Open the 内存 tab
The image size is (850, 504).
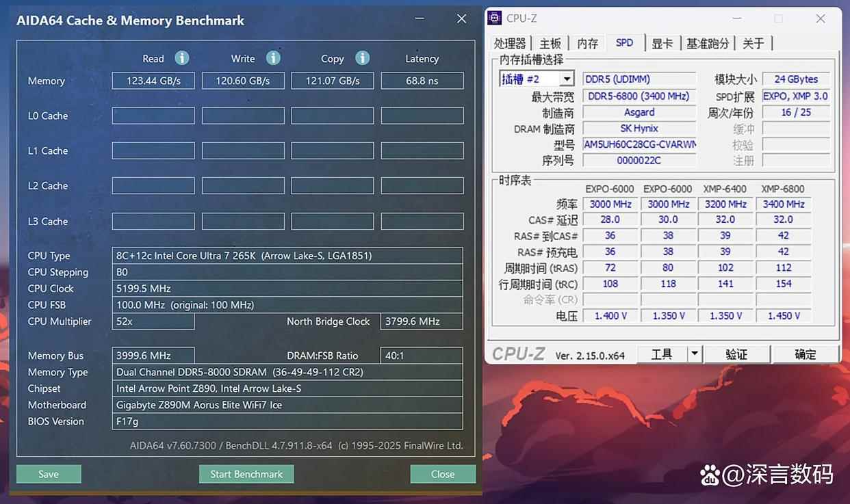coord(587,44)
